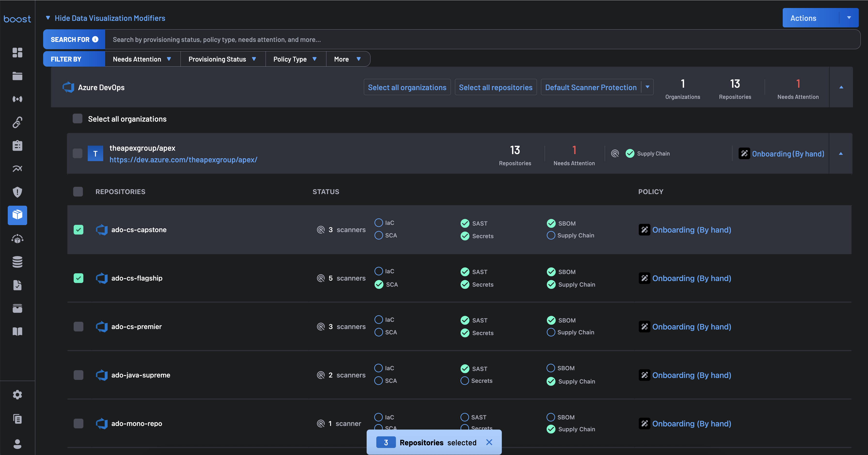Check the Select all organizations checkbox
This screenshot has height=455, width=868.
78,118
